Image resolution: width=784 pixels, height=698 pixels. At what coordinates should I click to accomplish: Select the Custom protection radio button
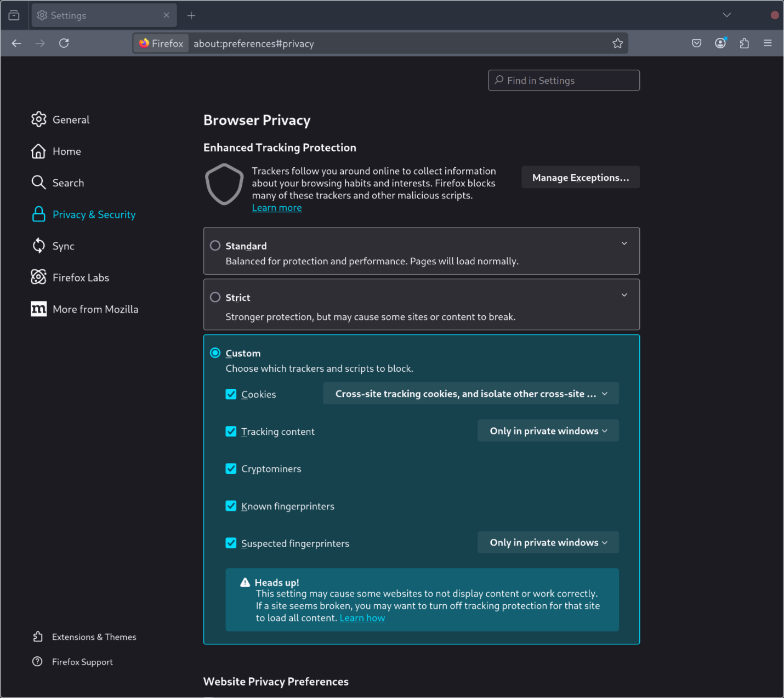215,353
